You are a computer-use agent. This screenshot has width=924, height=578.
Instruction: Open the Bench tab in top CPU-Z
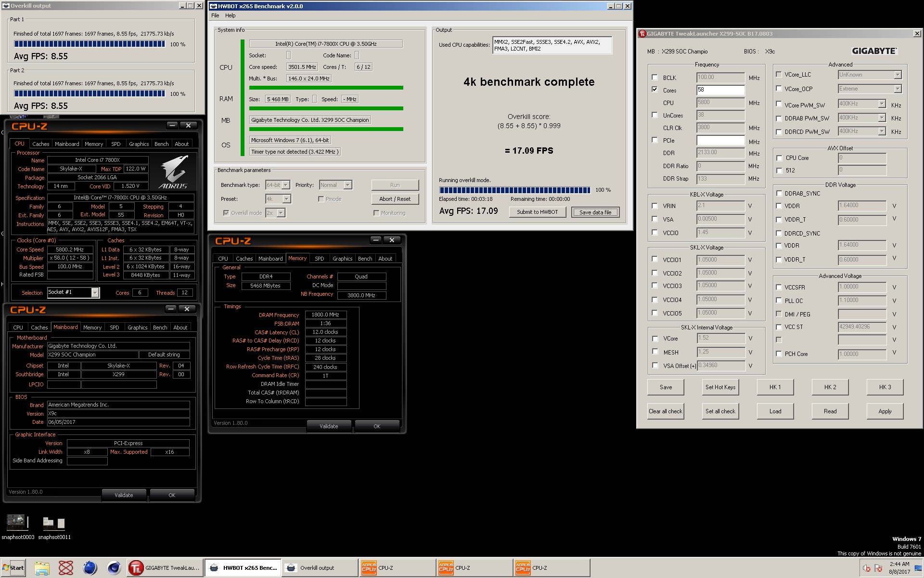(162, 144)
